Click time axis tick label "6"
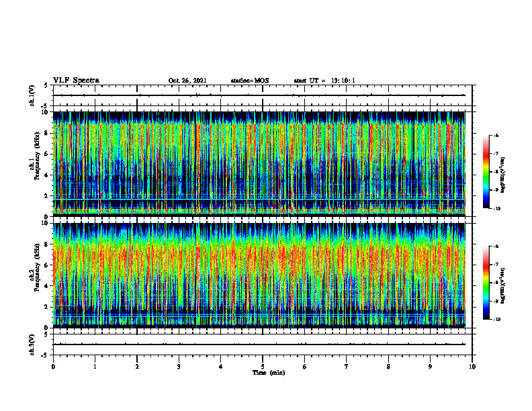 click(305, 367)
